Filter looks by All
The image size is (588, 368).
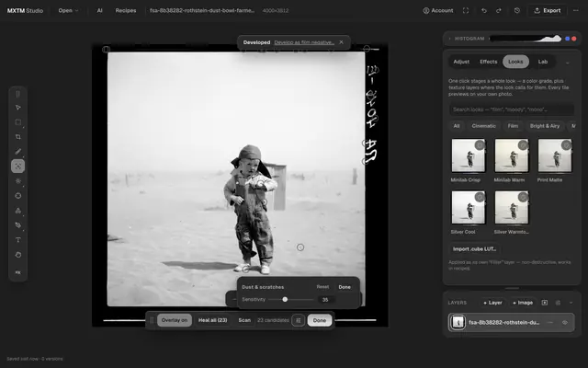point(457,126)
